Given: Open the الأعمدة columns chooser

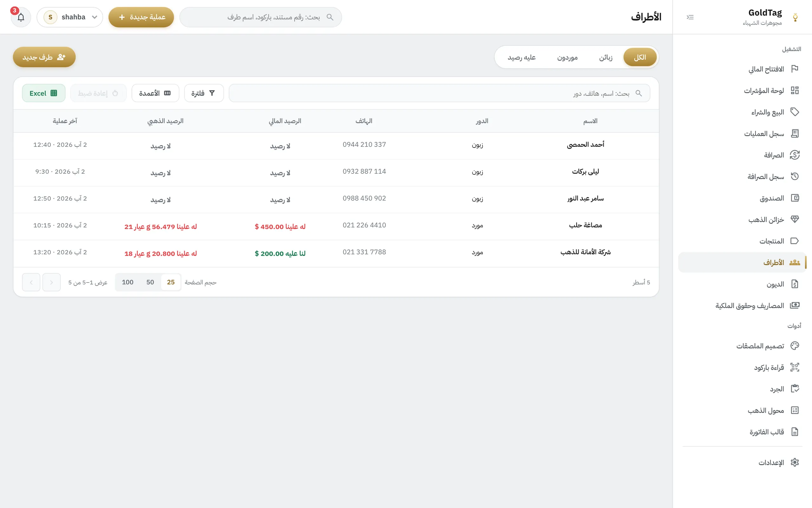Looking at the screenshot, I should click(155, 93).
